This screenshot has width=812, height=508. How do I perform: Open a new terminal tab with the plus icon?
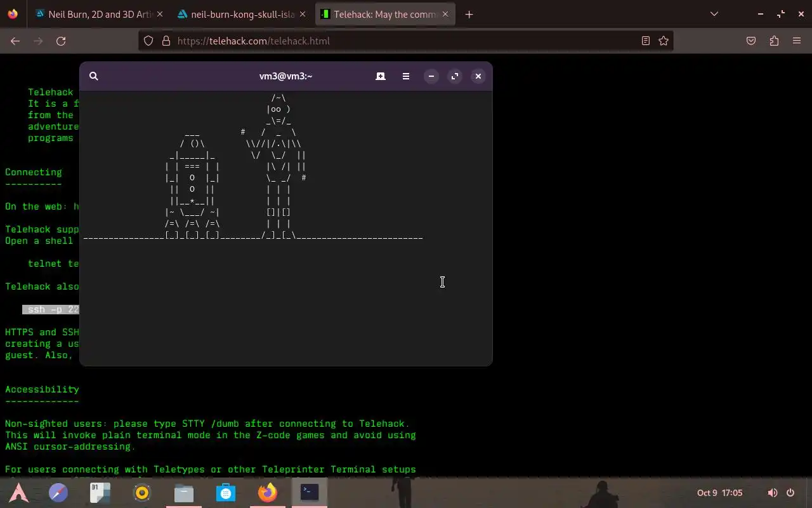[x=381, y=76]
